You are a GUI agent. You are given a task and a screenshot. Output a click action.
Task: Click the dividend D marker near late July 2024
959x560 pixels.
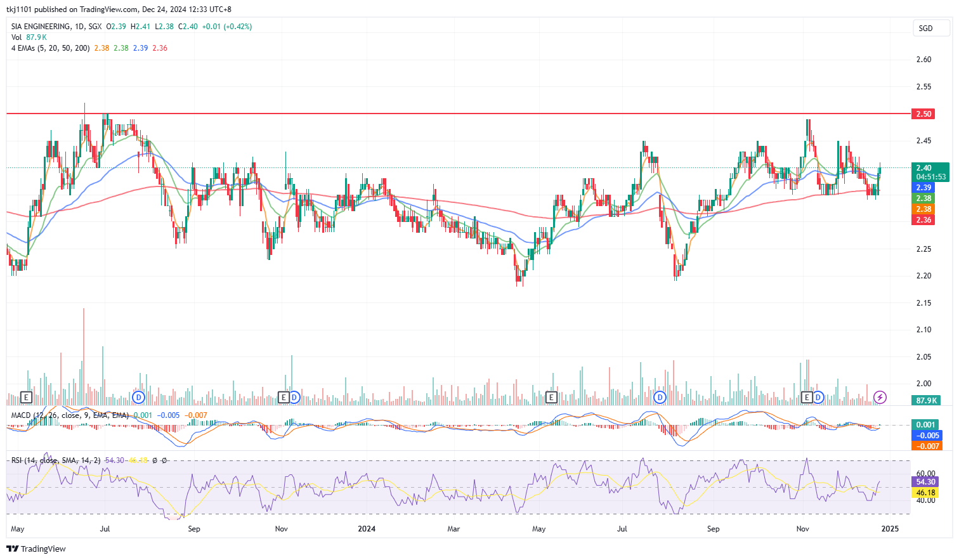(x=660, y=398)
